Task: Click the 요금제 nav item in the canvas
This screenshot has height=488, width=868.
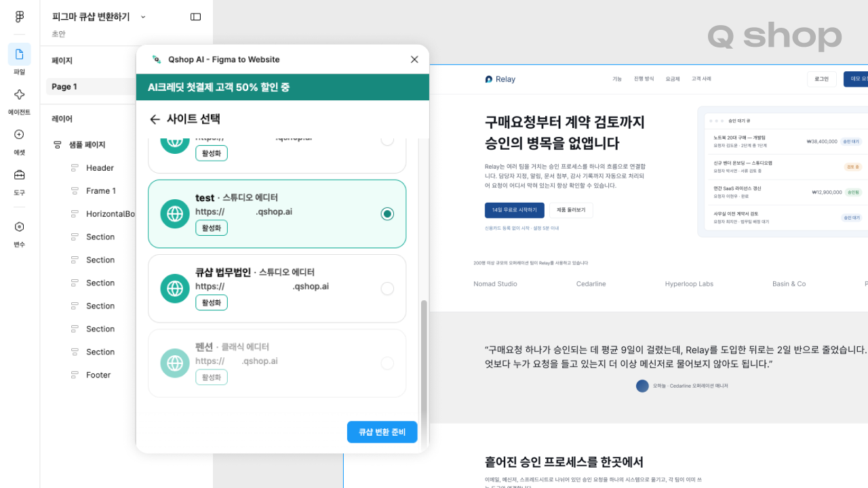Action: coord(673,79)
